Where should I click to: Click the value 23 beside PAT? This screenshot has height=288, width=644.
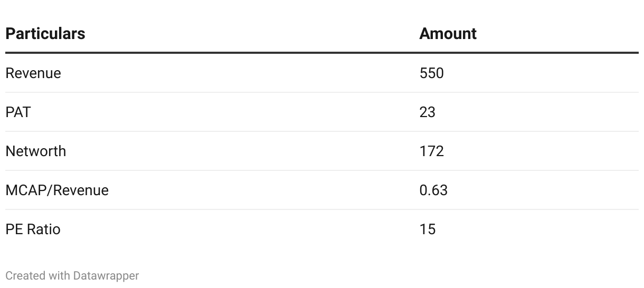pos(427,112)
